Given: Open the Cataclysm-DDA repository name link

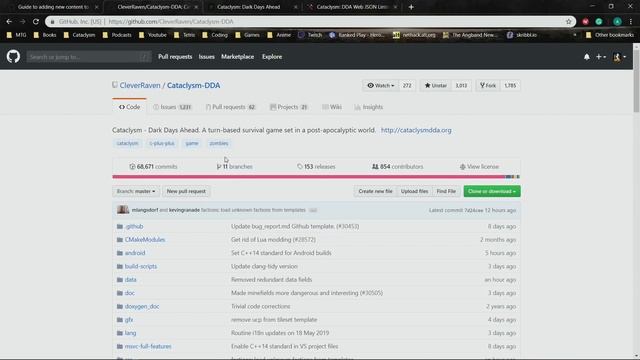Looking at the screenshot, I should (x=193, y=85).
